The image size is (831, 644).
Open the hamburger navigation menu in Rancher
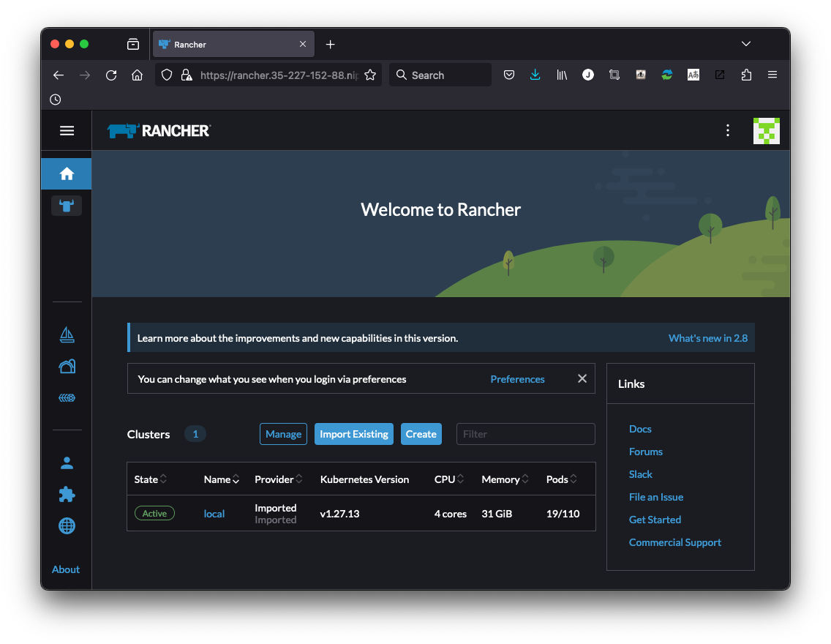coord(67,130)
